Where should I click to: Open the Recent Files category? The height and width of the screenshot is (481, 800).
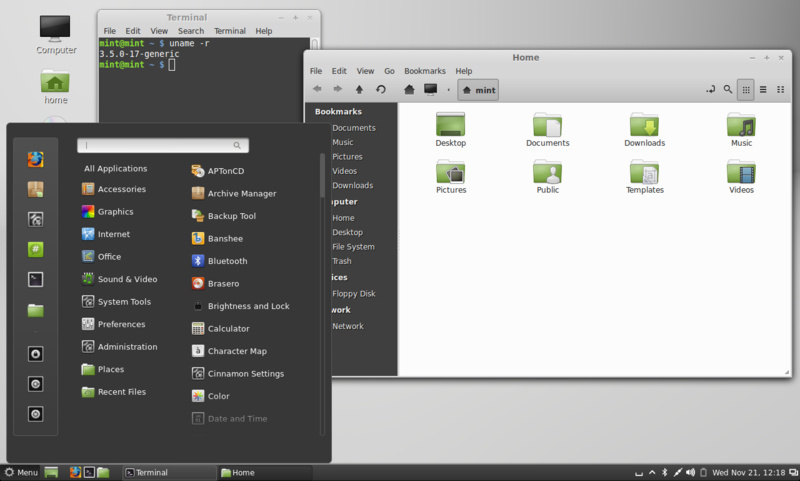click(114, 392)
